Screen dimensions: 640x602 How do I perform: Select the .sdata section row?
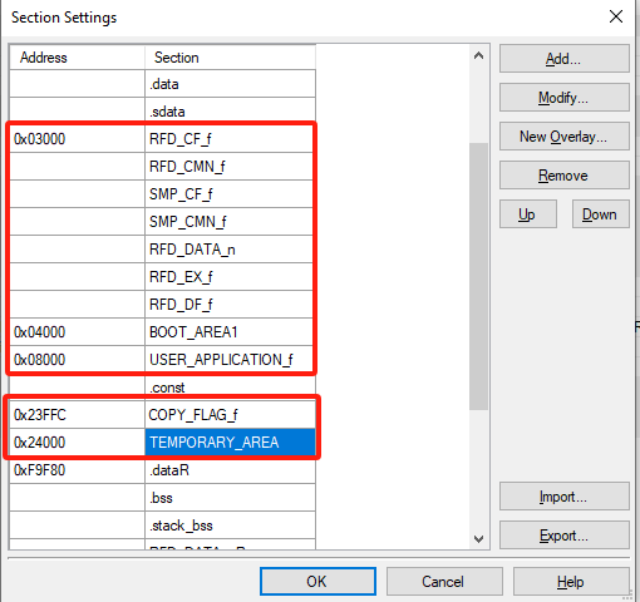click(x=230, y=111)
